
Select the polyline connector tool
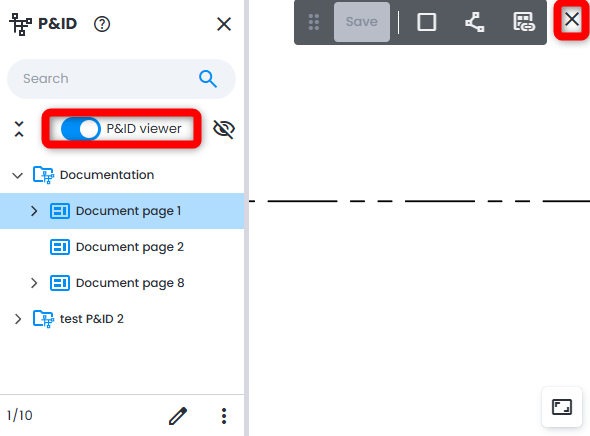[475, 22]
